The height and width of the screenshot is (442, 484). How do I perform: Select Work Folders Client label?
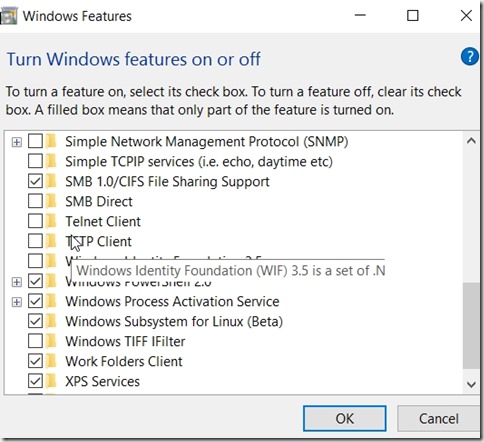[124, 361]
